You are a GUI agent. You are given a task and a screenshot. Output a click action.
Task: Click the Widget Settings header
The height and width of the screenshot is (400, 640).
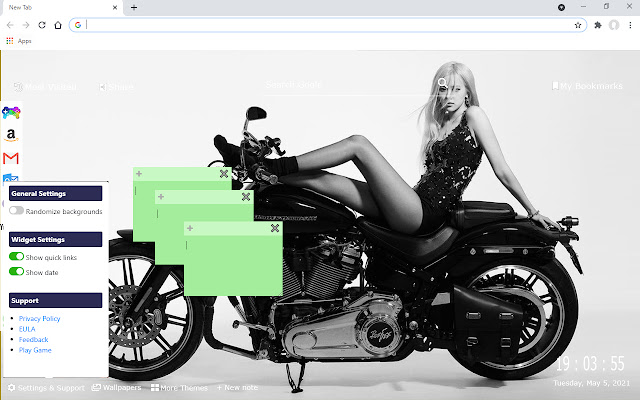point(56,240)
